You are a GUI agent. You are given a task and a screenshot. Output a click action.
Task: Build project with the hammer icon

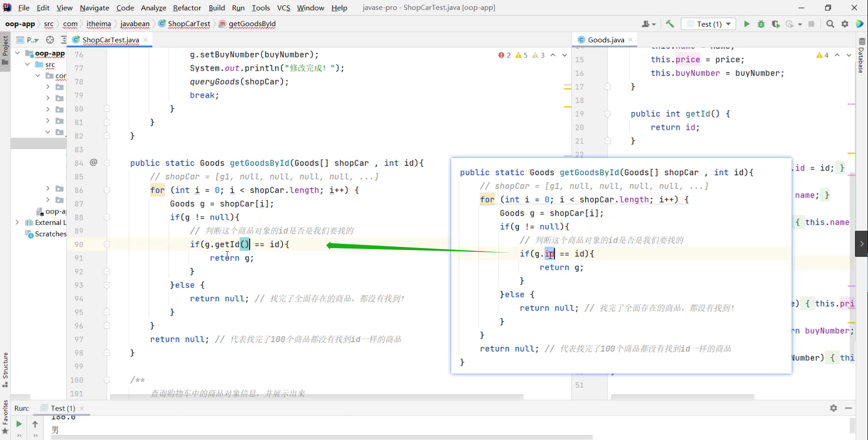(670, 24)
